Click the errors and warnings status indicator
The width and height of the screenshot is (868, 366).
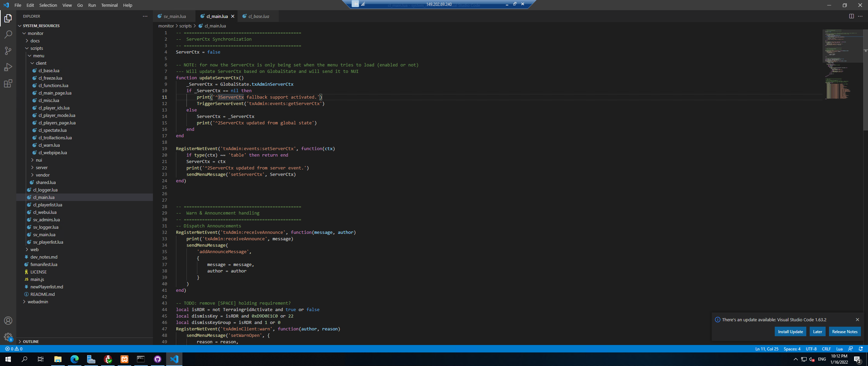14,349
